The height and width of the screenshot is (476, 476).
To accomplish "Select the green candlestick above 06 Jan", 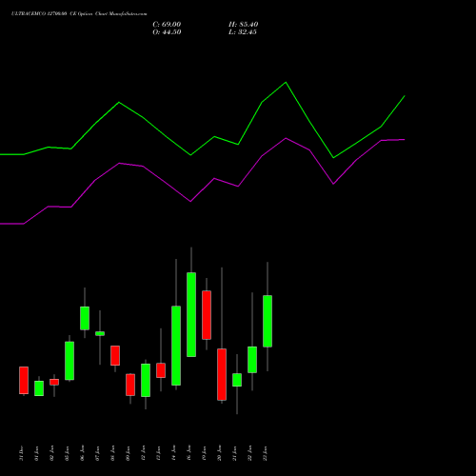I will 85,318.
